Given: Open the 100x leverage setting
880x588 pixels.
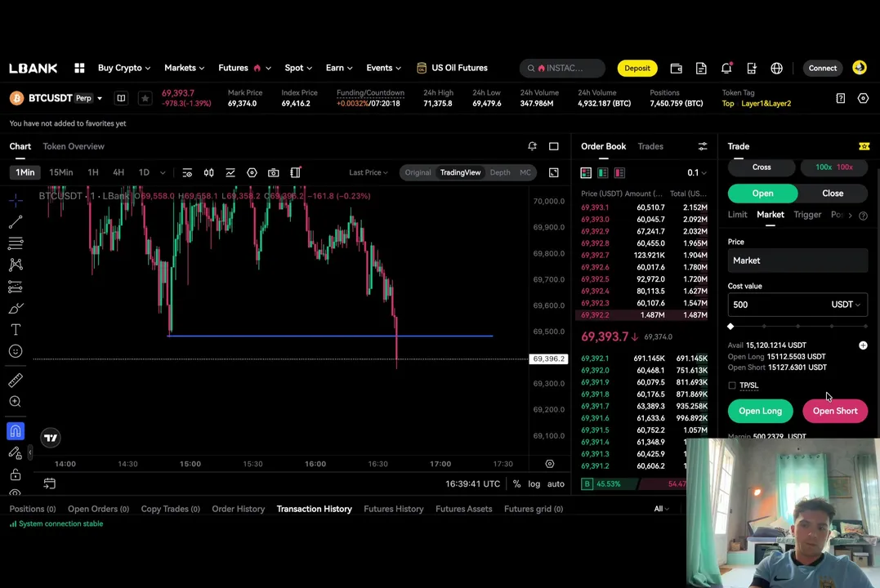Looking at the screenshot, I should pyautogui.click(x=834, y=167).
